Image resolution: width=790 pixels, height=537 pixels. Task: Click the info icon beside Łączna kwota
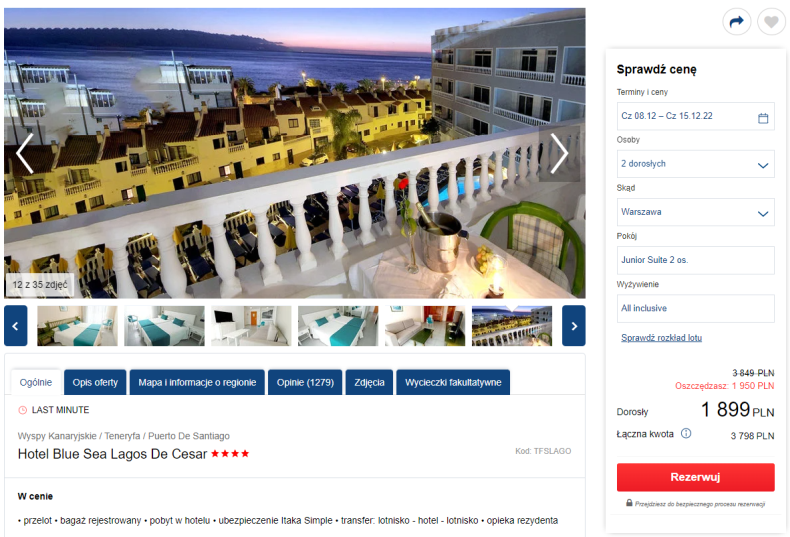point(686,433)
